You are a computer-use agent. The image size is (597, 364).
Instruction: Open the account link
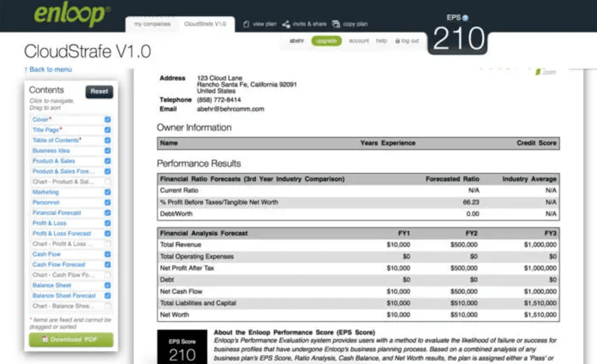(x=359, y=41)
